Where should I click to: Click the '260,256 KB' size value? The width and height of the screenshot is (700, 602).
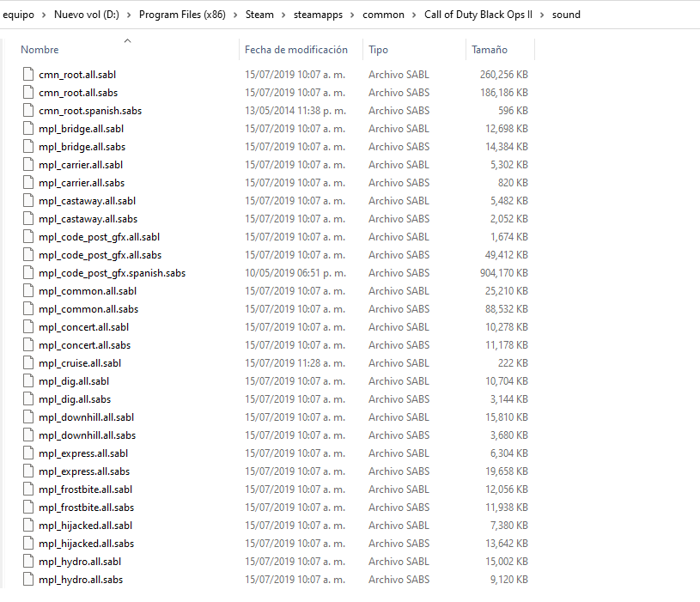(x=504, y=74)
